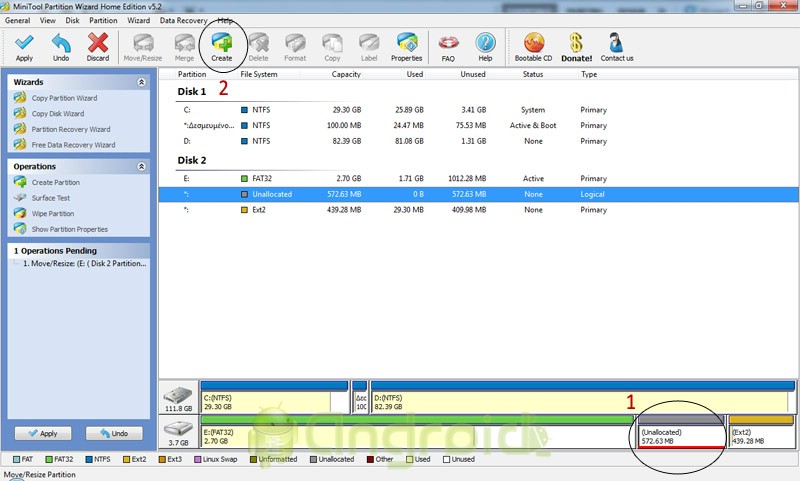The width and height of the screenshot is (800, 481).
Task: Select Wipe Partition operation
Action: (53, 214)
